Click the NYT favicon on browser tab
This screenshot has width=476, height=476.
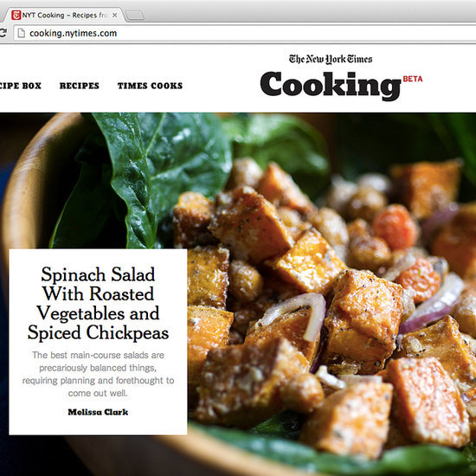[x=16, y=15]
